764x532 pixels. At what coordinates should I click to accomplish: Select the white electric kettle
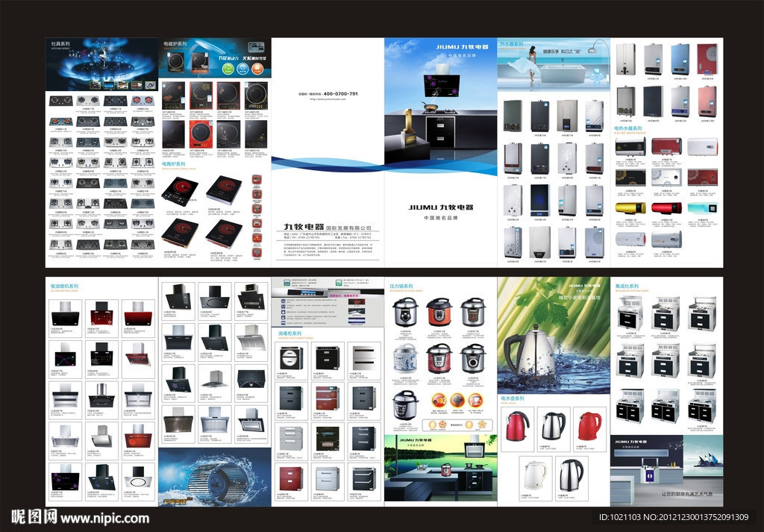coord(534,475)
